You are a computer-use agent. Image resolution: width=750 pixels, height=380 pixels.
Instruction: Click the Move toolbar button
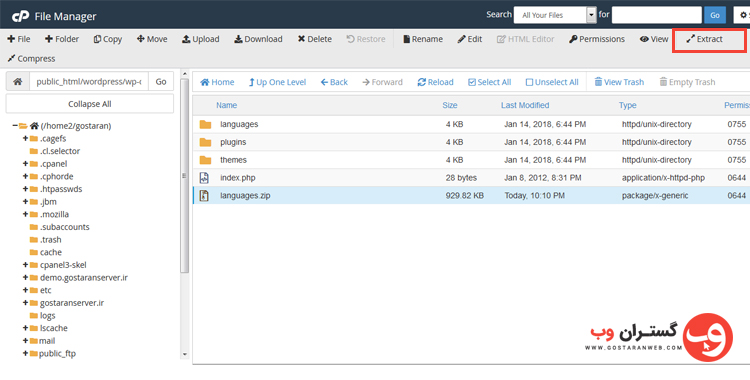tap(152, 39)
